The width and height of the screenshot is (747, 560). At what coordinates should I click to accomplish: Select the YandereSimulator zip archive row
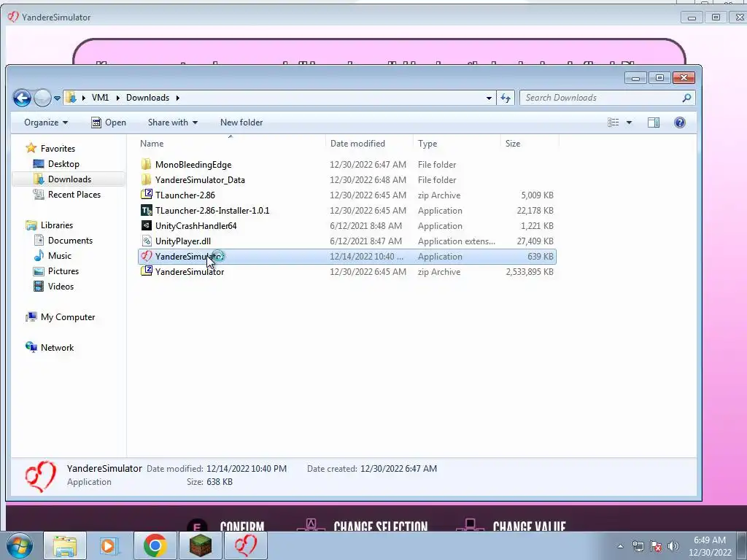(x=347, y=272)
